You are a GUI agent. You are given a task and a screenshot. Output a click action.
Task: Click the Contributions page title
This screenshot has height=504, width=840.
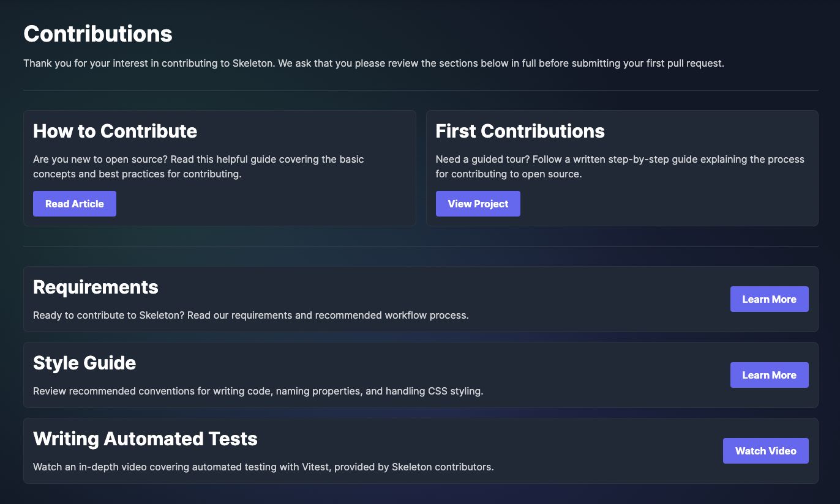[x=98, y=34]
